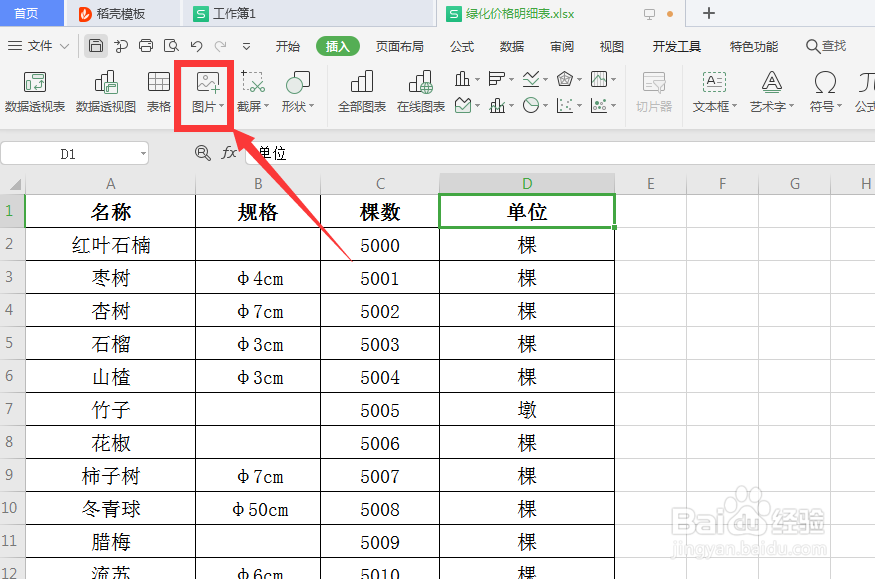Expand the 图片 dropdown arrow
Image resolution: width=875 pixels, height=579 pixels.
pos(222,106)
